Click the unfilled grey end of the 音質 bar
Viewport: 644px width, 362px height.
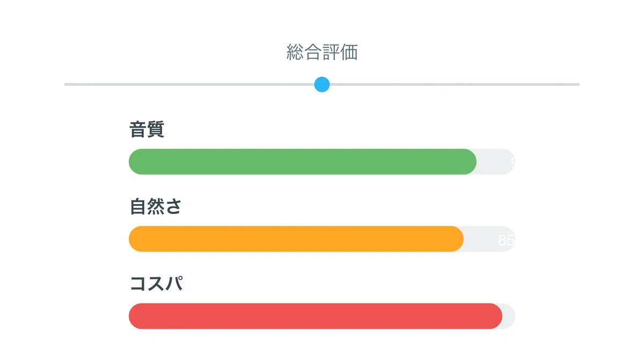tap(496, 161)
